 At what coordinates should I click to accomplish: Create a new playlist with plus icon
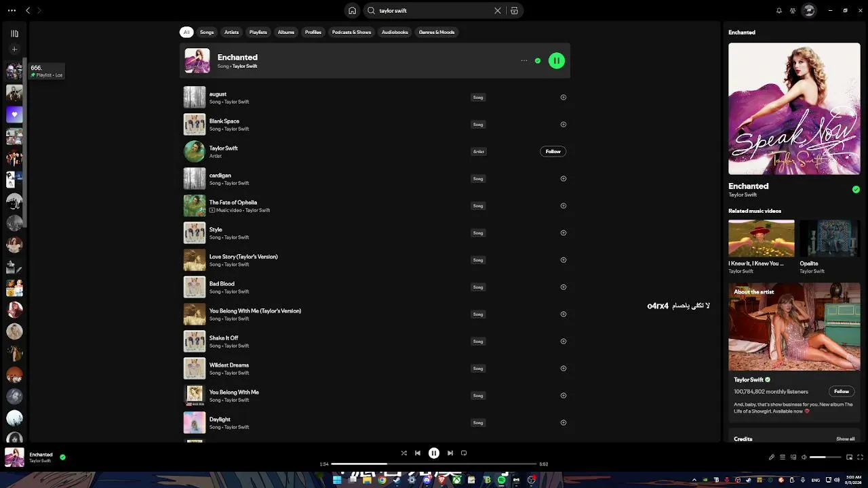[14, 49]
